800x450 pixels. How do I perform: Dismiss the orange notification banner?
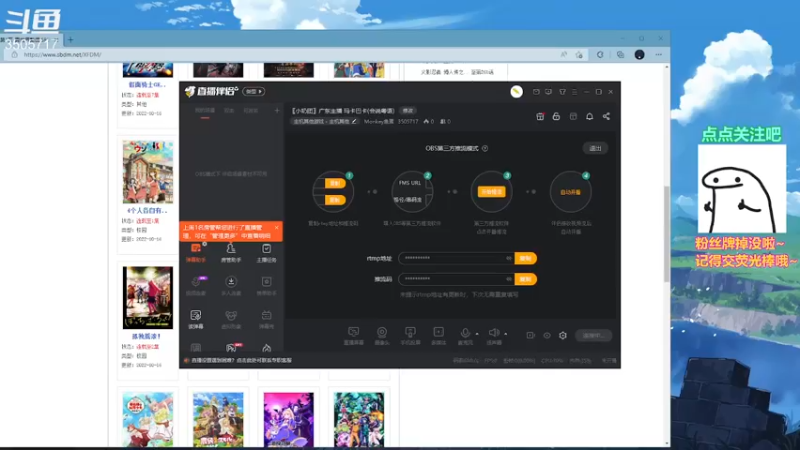[277, 228]
